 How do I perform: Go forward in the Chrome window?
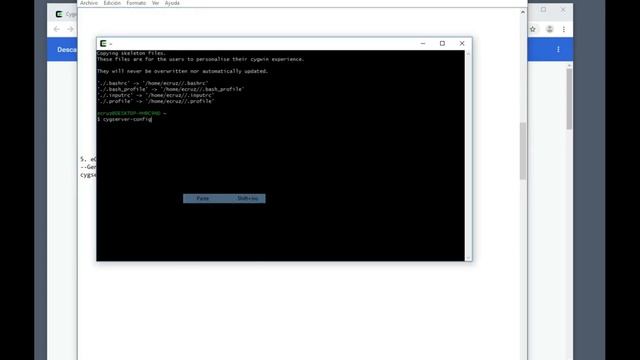[x=70, y=29]
